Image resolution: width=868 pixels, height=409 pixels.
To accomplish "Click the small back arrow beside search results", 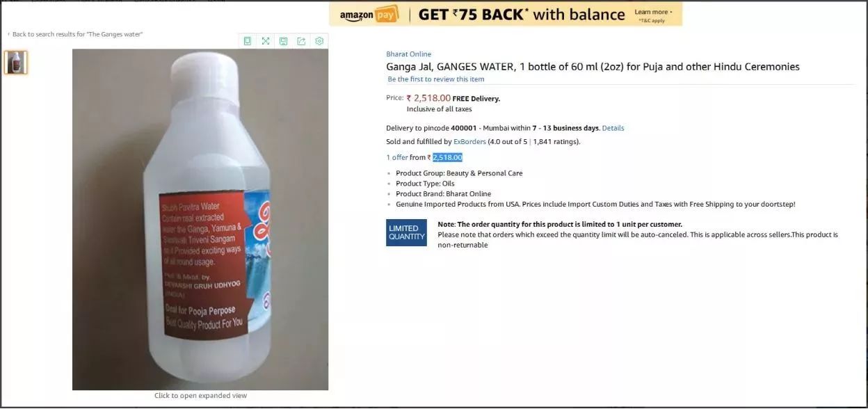I will click(x=8, y=34).
